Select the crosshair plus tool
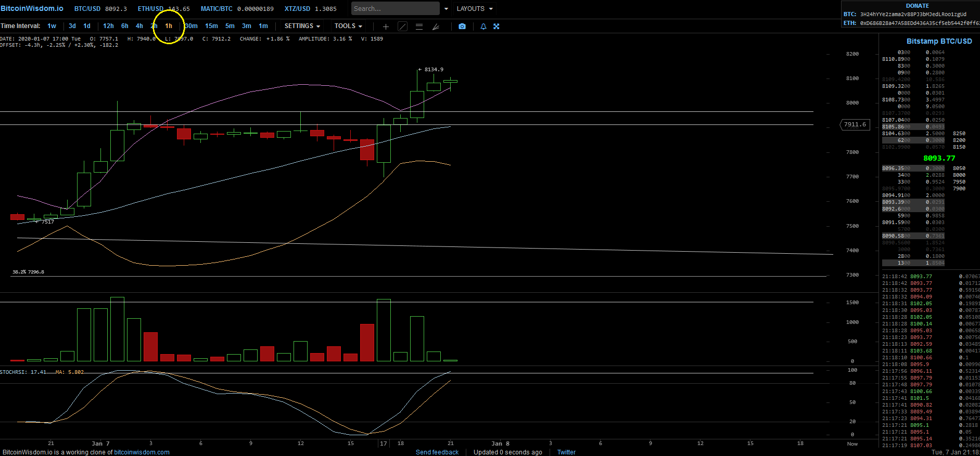Image resolution: width=980 pixels, height=456 pixels. (386, 27)
